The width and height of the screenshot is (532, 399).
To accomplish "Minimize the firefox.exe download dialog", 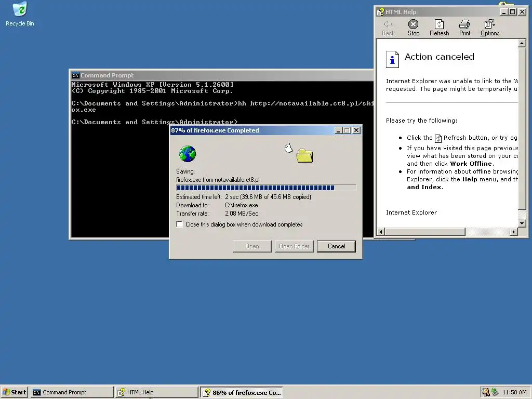I will point(338,130).
